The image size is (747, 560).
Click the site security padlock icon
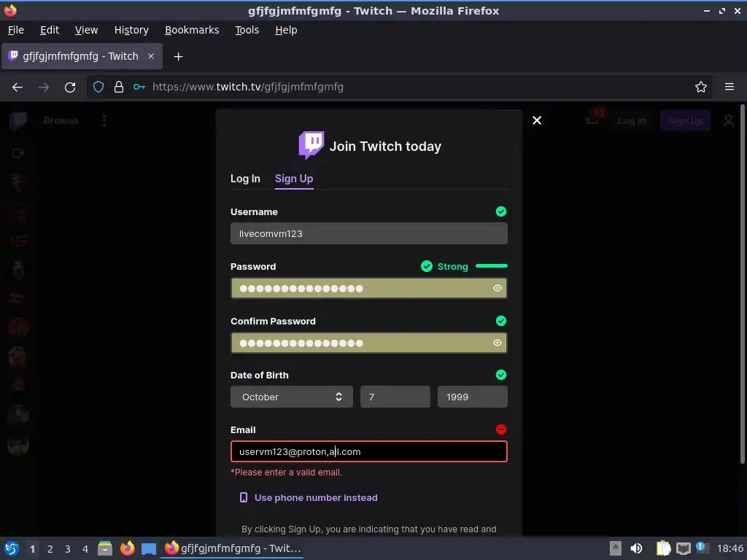119,87
